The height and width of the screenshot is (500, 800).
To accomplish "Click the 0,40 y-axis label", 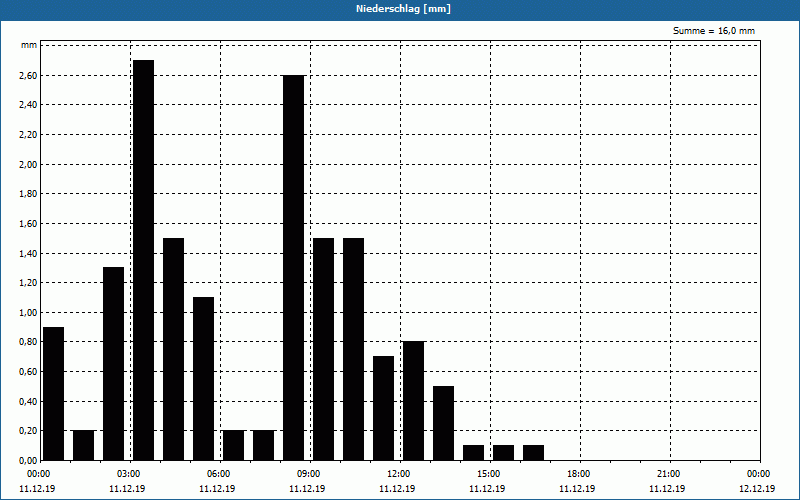I will (x=29, y=401).
